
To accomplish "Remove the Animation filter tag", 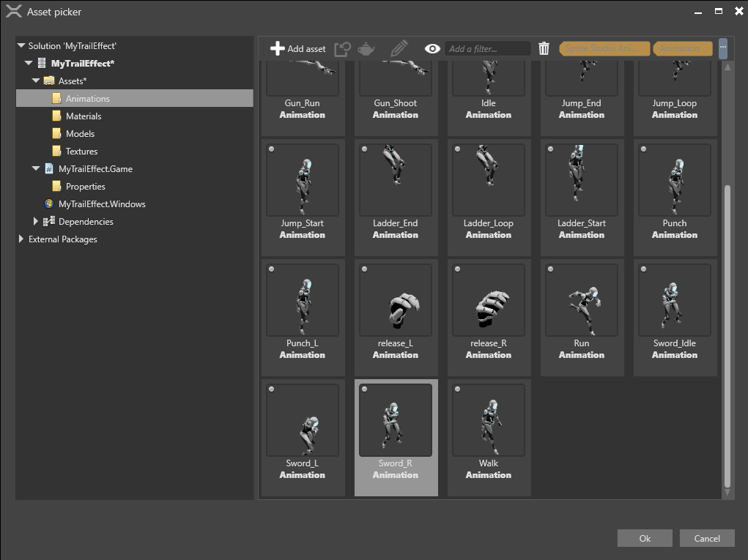I will pos(681,48).
